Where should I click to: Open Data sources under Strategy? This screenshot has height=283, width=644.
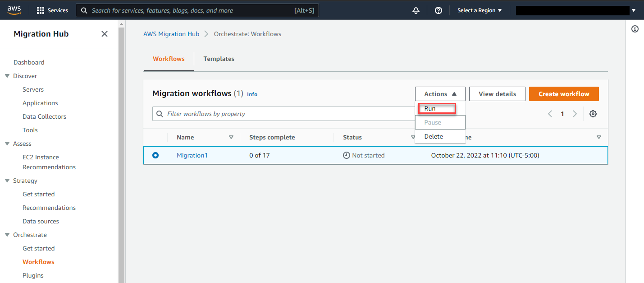[x=41, y=221]
